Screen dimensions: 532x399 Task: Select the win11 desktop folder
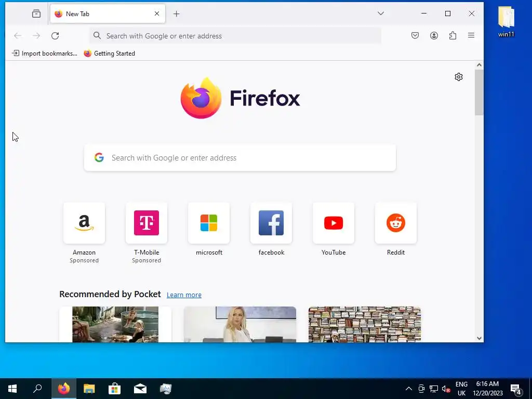point(506,22)
